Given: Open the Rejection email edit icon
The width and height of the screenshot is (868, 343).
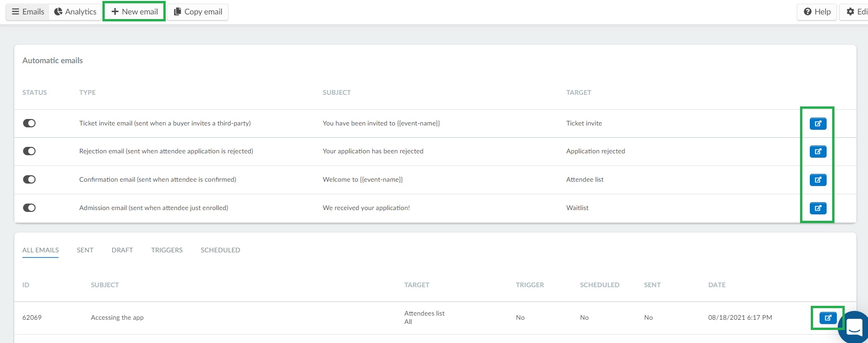Looking at the screenshot, I should pyautogui.click(x=818, y=152).
